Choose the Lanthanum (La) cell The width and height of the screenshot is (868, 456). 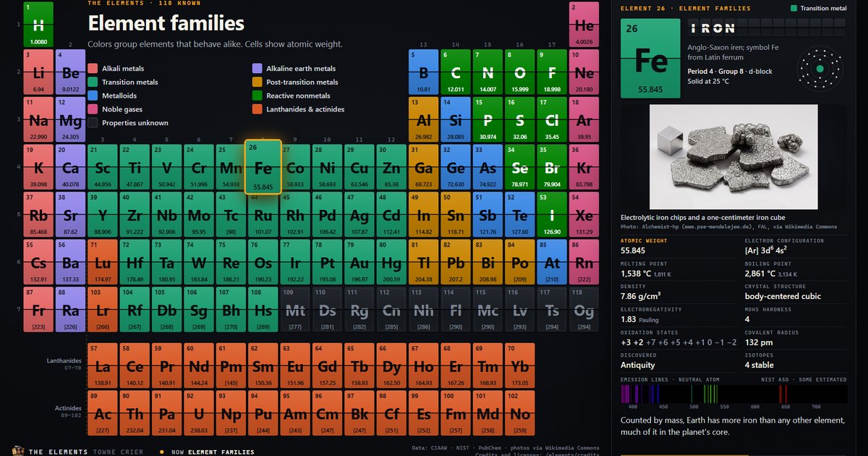103,366
